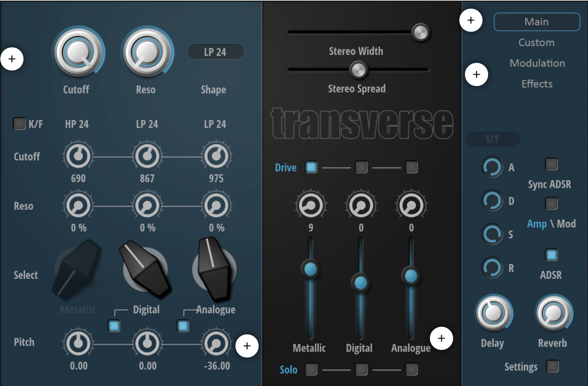Open the Analogue column's LP 24 filter type
The image size is (588, 386).
(215, 124)
